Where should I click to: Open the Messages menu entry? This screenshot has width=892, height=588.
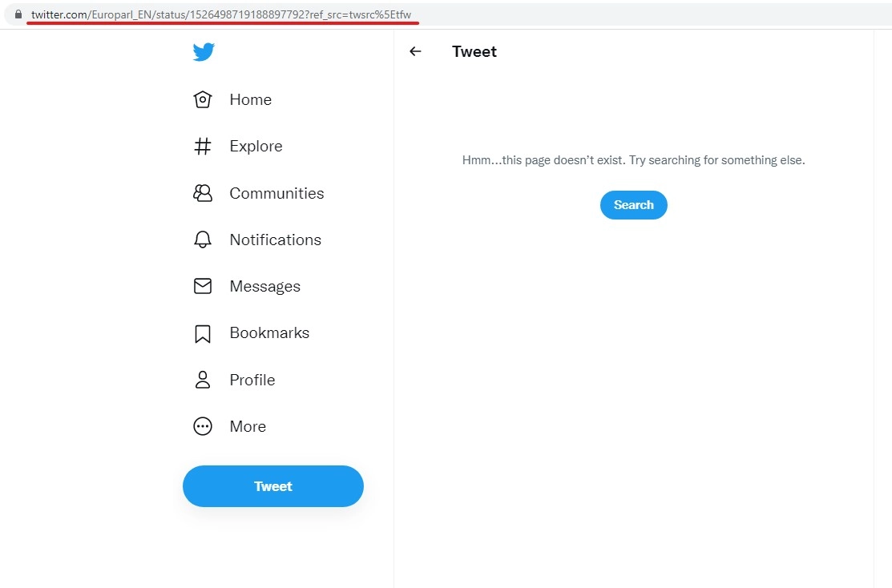point(265,287)
